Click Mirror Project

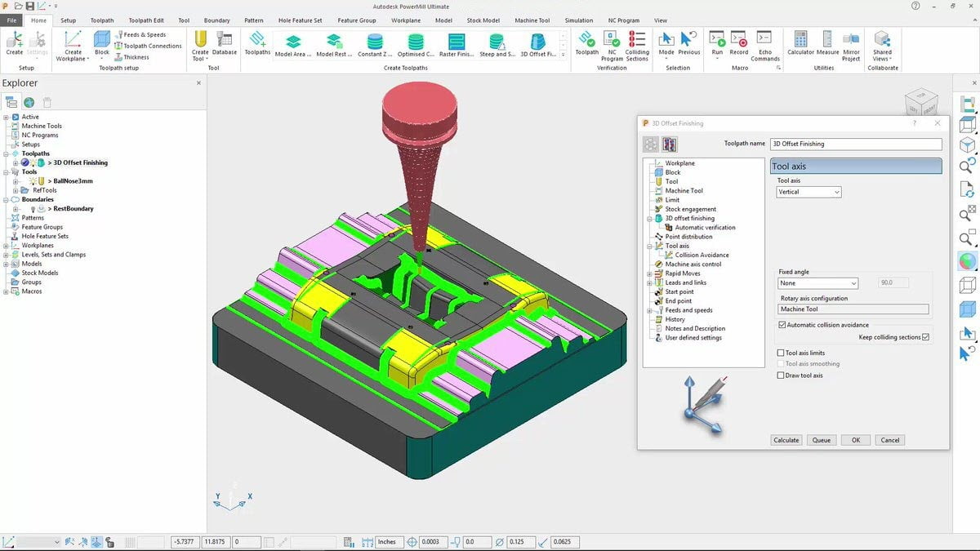pyautogui.click(x=851, y=45)
